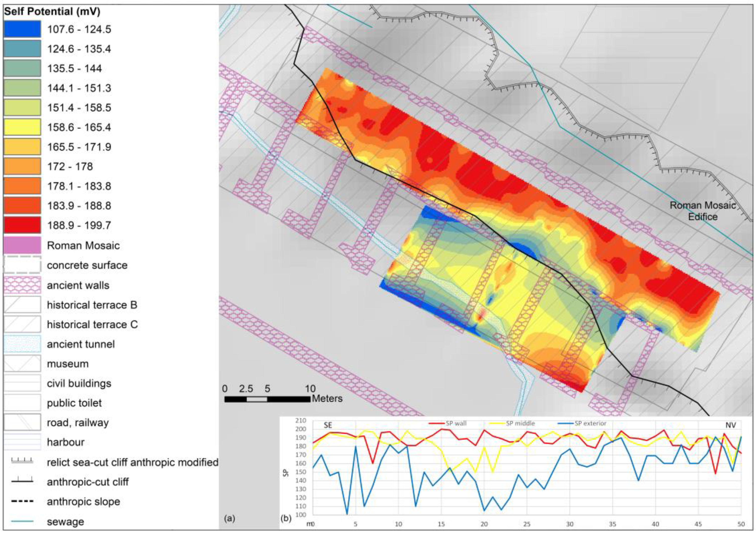The image size is (756, 534).
Task: Click the road, railway legend symbol
Action: click(22, 422)
